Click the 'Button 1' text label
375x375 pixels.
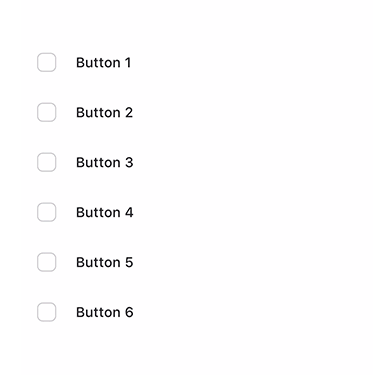click(x=103, y=63)
